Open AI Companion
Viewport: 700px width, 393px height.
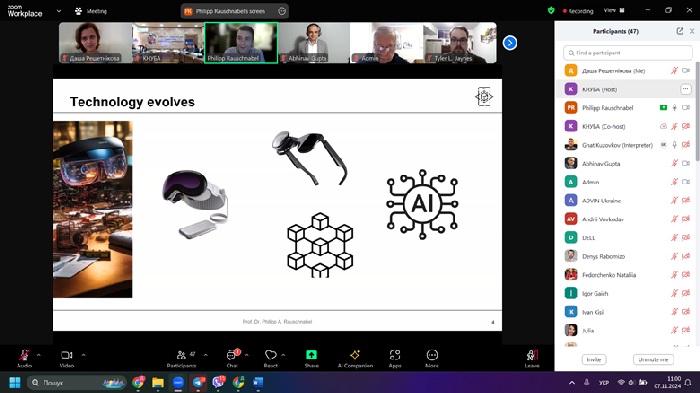click(x=355, y=355)
